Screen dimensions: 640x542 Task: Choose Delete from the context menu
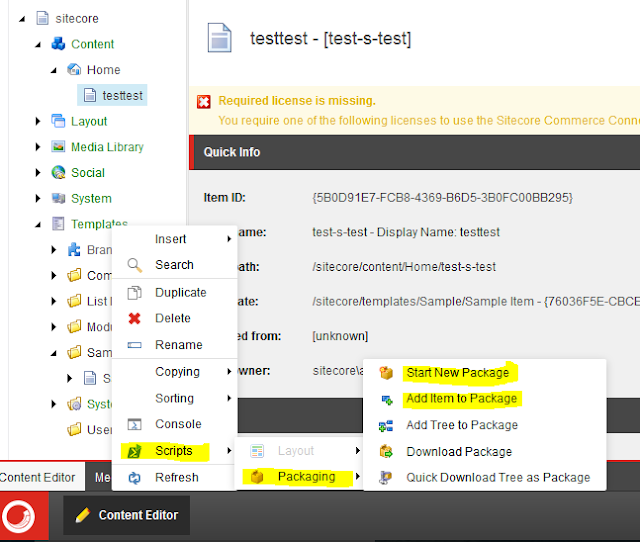175,318
